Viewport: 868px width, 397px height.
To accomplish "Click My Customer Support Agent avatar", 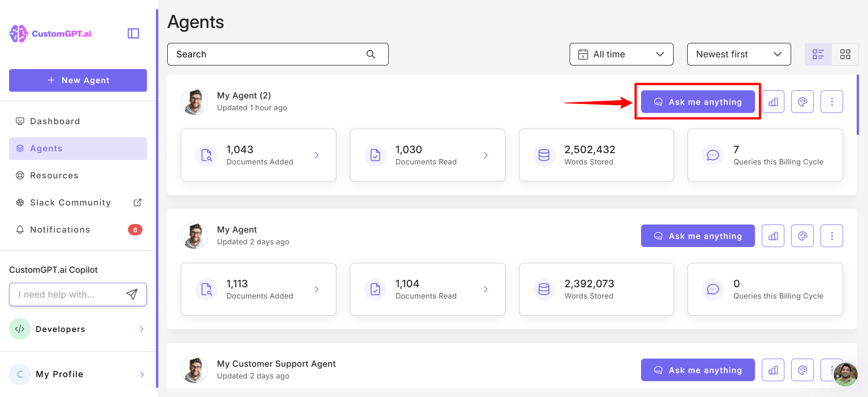I will tap(194, 370).
